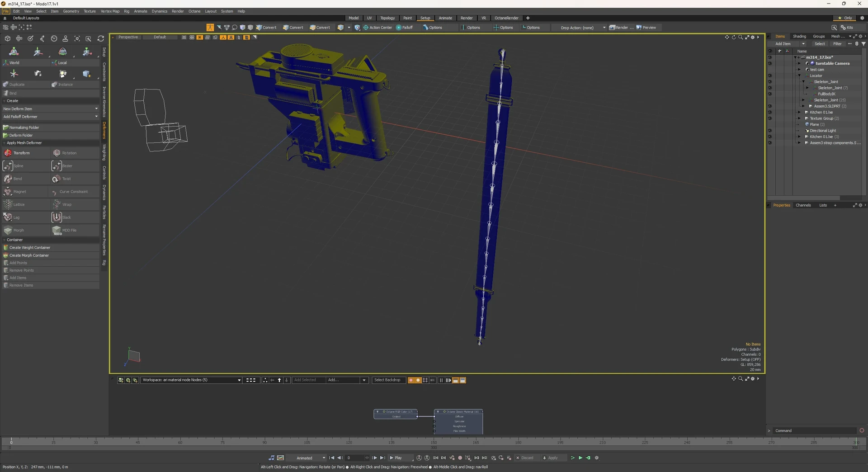Image resolution: width=868 pixels, height=472 pixels.
Task: Open timeline settings gear icon
Action: tap(597, 458)
